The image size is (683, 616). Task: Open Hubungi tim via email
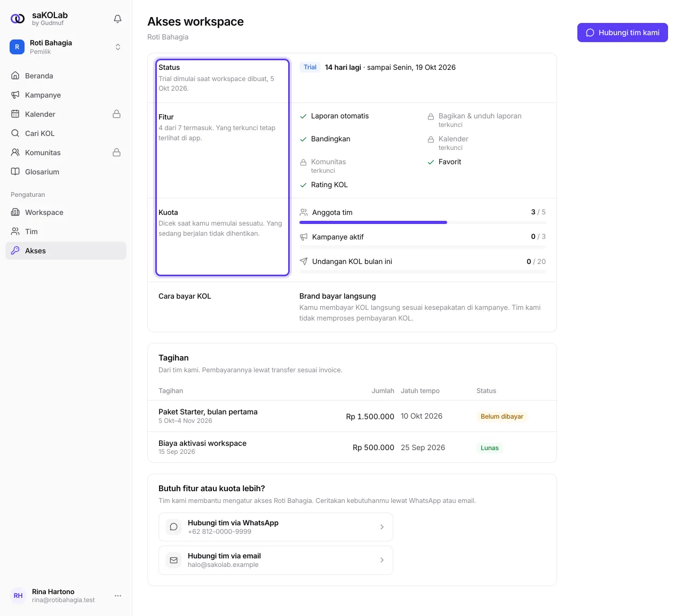pyautogui.click(x=276, y=560)
